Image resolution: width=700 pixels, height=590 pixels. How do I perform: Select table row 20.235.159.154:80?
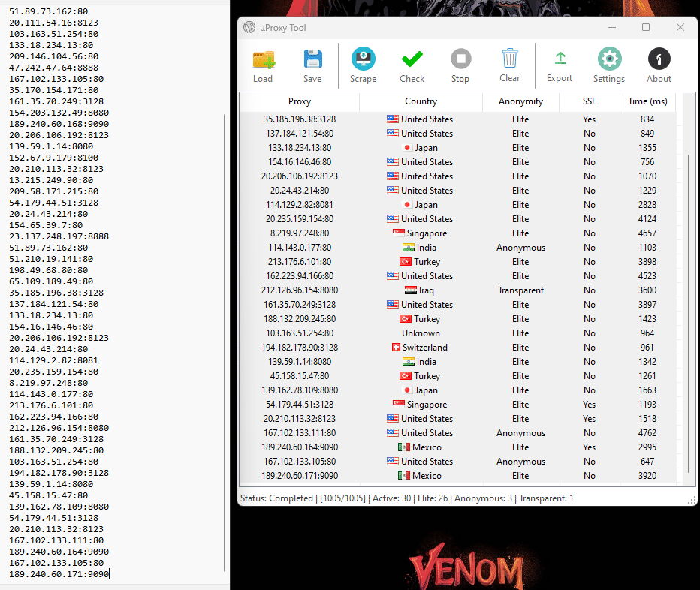[458, 219]
